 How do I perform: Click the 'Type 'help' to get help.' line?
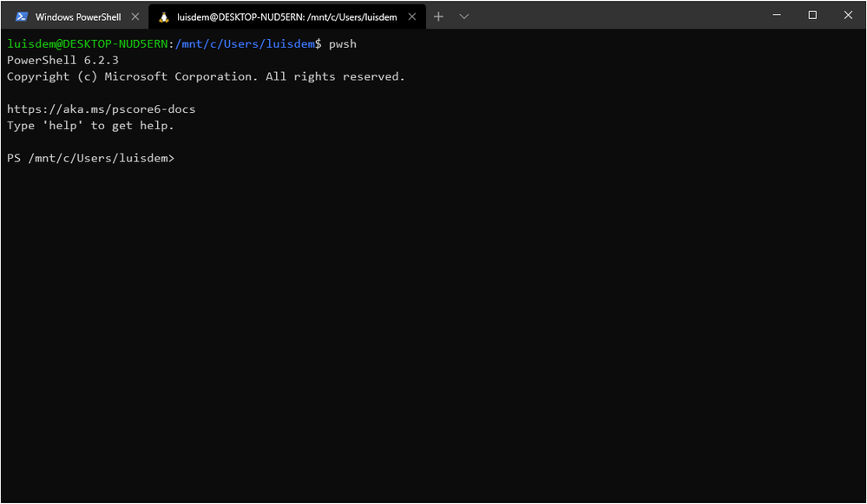[x=90, y=126]
